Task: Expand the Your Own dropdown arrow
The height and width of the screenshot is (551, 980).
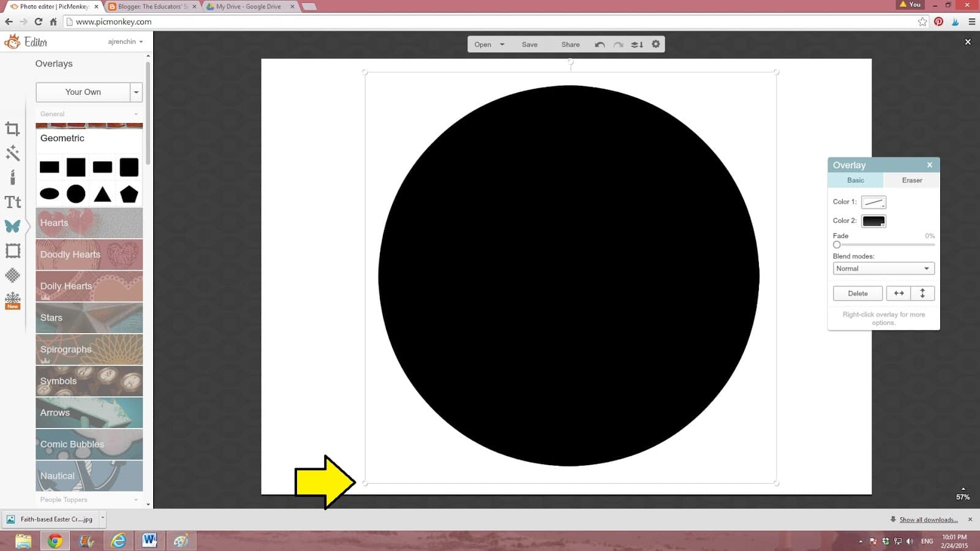Action: (x=136, y=92)
